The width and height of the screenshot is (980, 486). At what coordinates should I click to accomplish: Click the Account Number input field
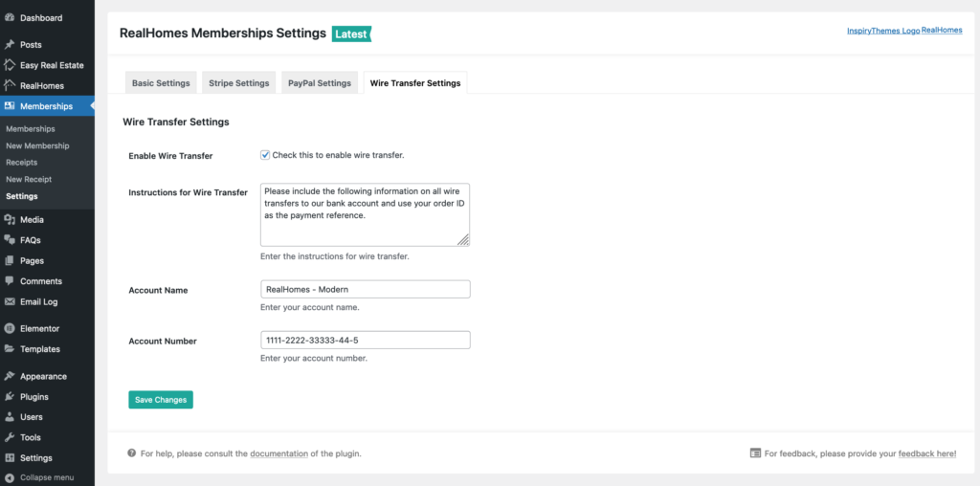365,341
